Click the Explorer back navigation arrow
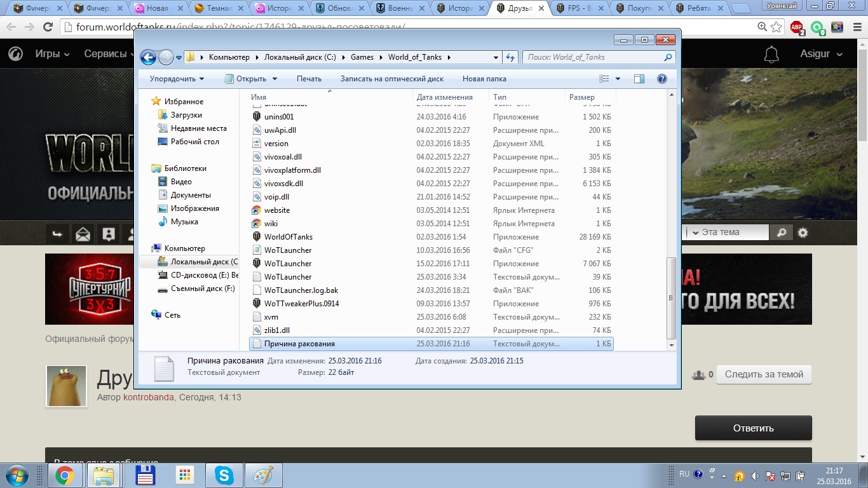The image size is (868, 488). point(148,57)
